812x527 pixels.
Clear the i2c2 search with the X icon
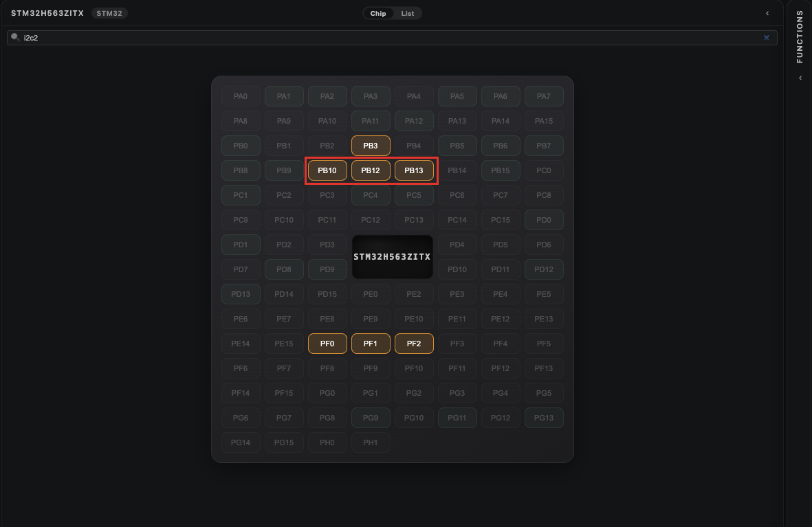767,38
